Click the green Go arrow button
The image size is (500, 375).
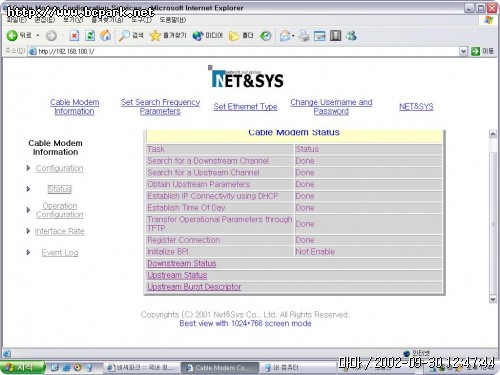475,51
